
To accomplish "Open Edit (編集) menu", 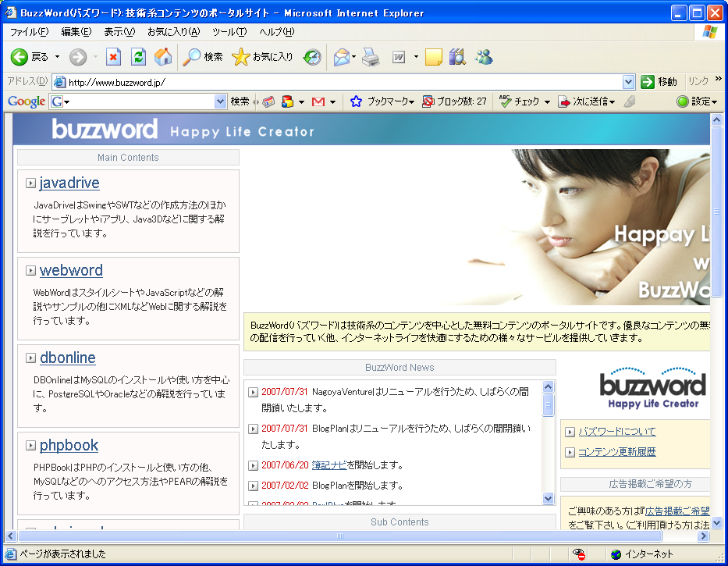I will point(76,31).
